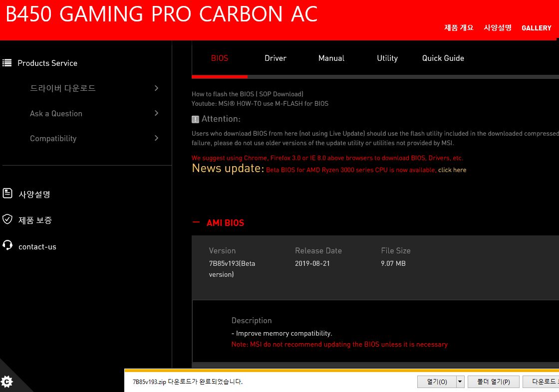Click the Version column header
559x392 pixels.
click(222, 250)
